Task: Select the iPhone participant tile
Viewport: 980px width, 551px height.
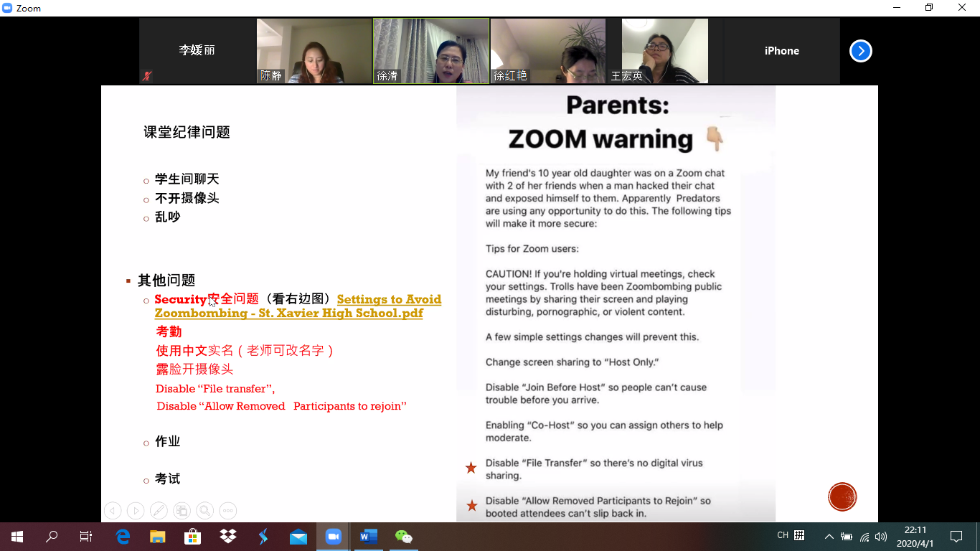Action: (x=782, y=51)
